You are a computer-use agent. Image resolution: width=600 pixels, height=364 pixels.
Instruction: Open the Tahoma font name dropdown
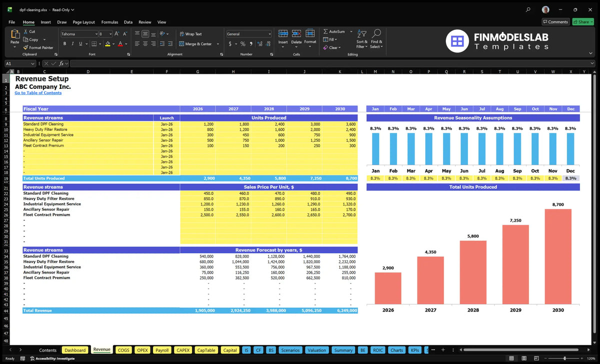tap(95, 34)
